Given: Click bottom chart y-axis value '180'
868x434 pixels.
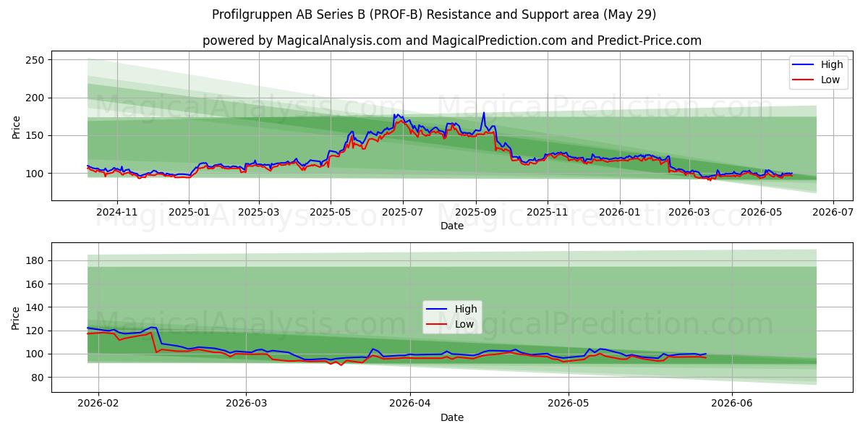Looking at the screenshot, I should (36, 260).
